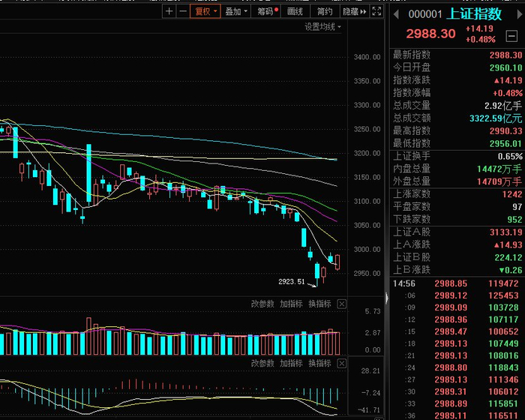Viewport: 525px width, 420px height.
Task: Click the 2923.51 low price label
Action: 291,282
